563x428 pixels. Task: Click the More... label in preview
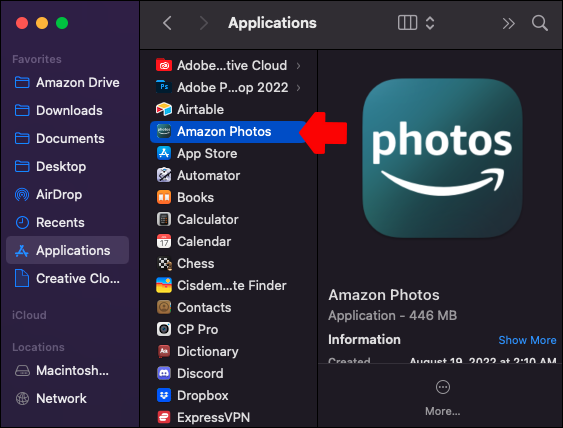click(x=442, y=411)
